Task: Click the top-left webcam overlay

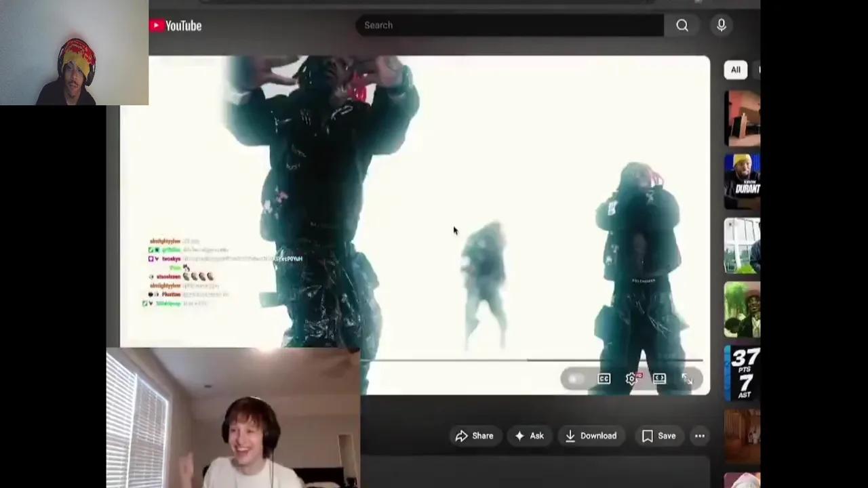Action: coord(74,52)
